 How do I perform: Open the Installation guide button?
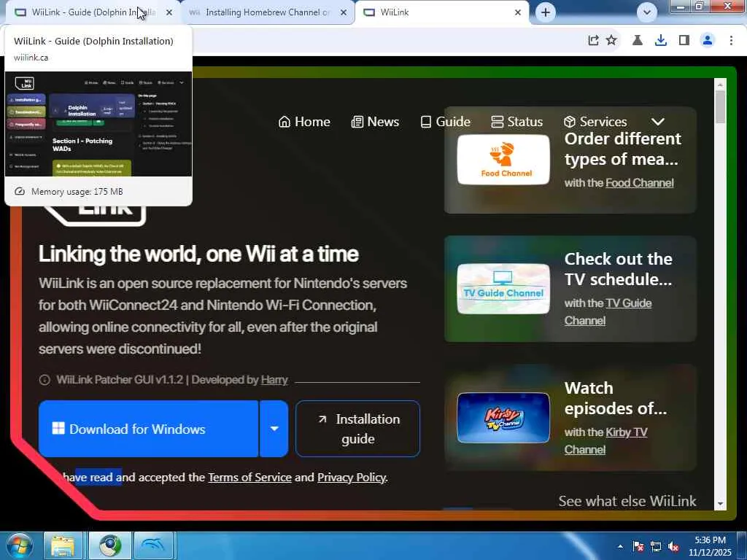(x=357, y=429)
